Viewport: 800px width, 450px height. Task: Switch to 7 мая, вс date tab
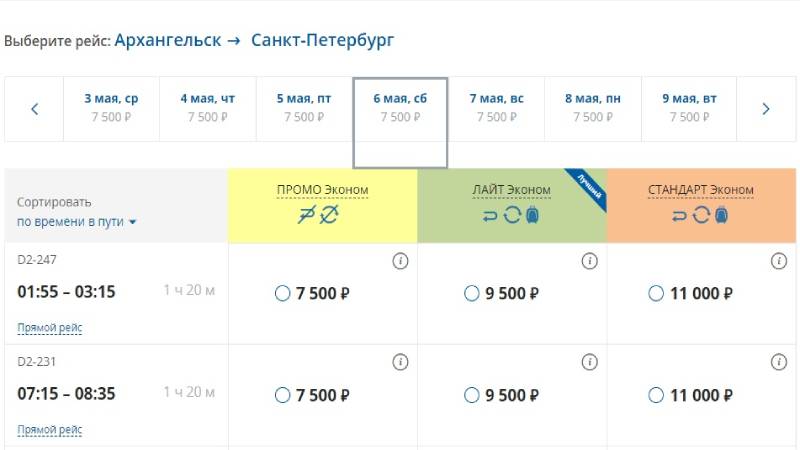coord(496,108)
